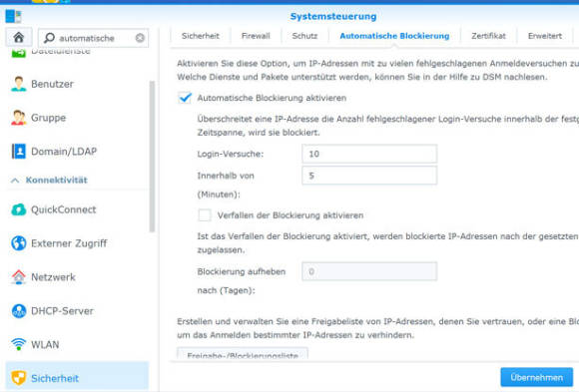This screenshot has width=579, height=392.
Task: Click the sidebar vertical scrollbar
Action: coord(152,157)
